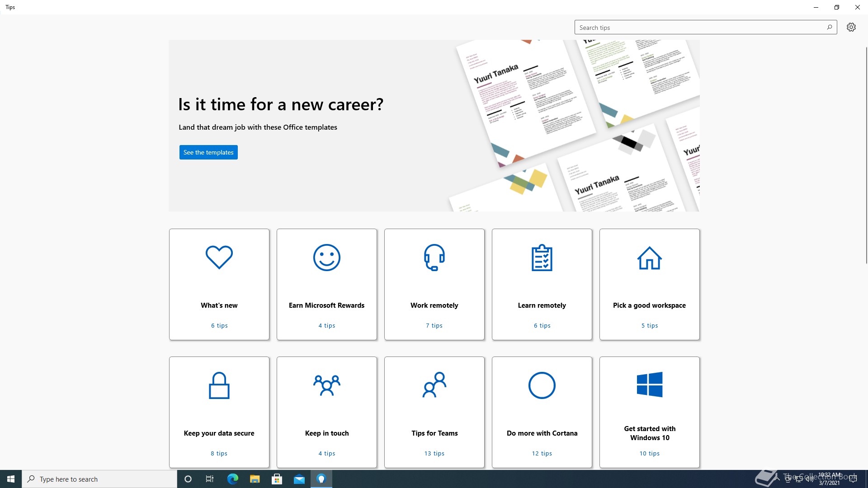Click '6 tips' under Learn remotely

pyautogui.click(x=542, y=325)
